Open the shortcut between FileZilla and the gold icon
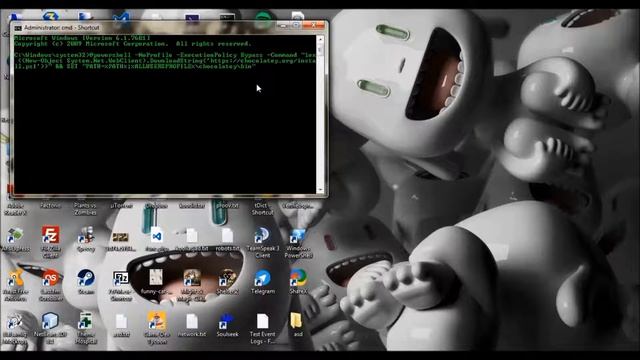 (86, 235)
